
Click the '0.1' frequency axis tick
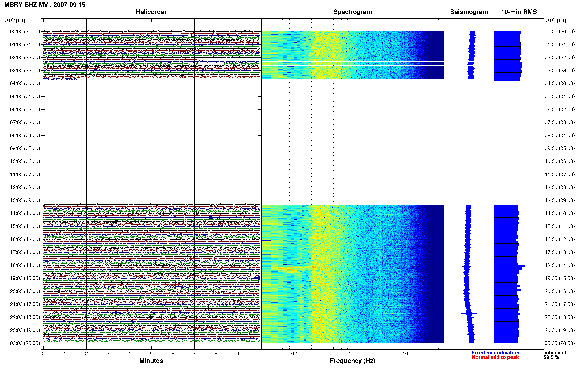pyautogui.click(x=295, y=354)
